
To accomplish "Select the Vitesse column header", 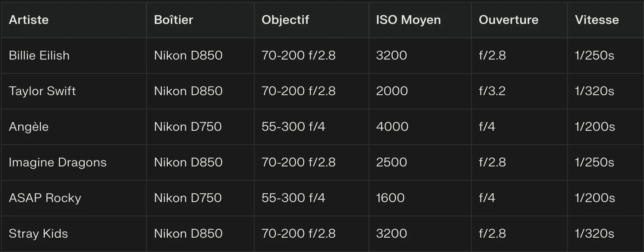I will coord(597,20).
